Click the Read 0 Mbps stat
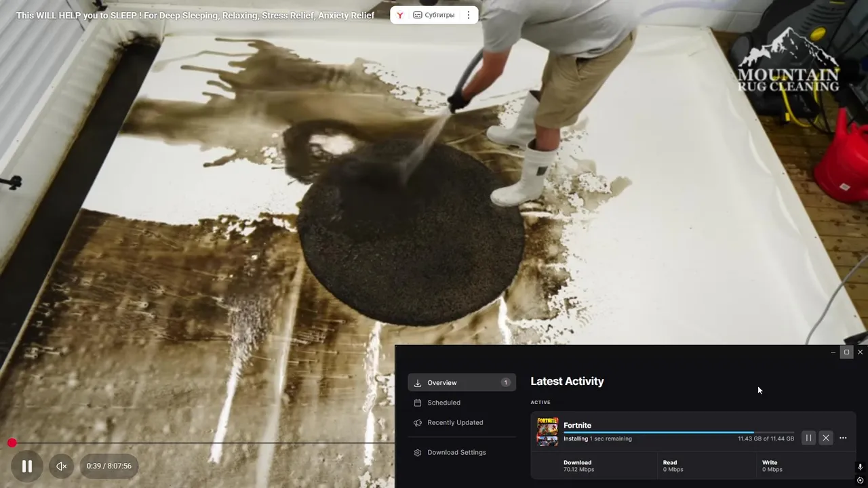Viewport: 868px width, 488px height. (673, 466)
